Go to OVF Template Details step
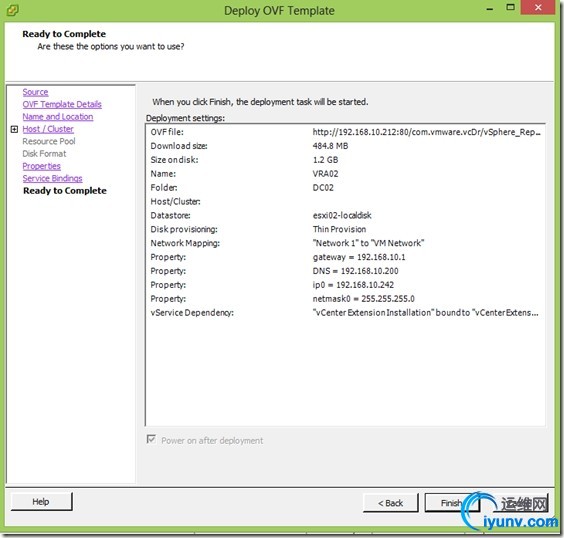The image size is (564, 538). (62, 104)
